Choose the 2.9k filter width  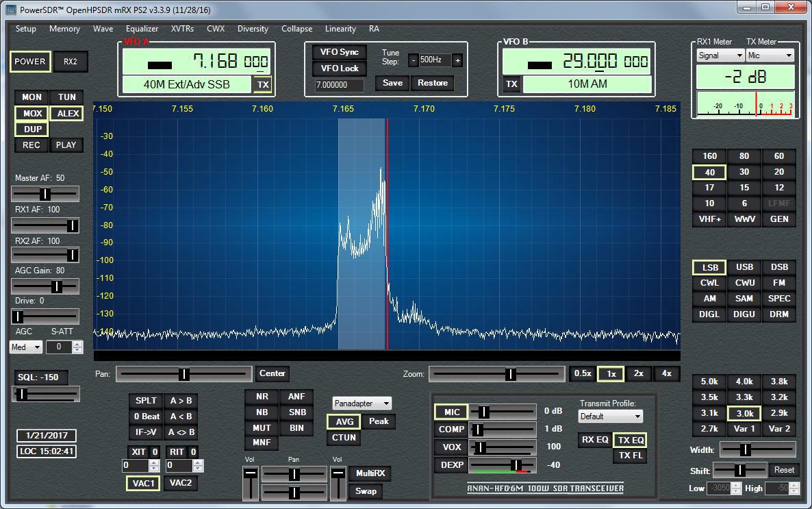[x=779, y=413]
